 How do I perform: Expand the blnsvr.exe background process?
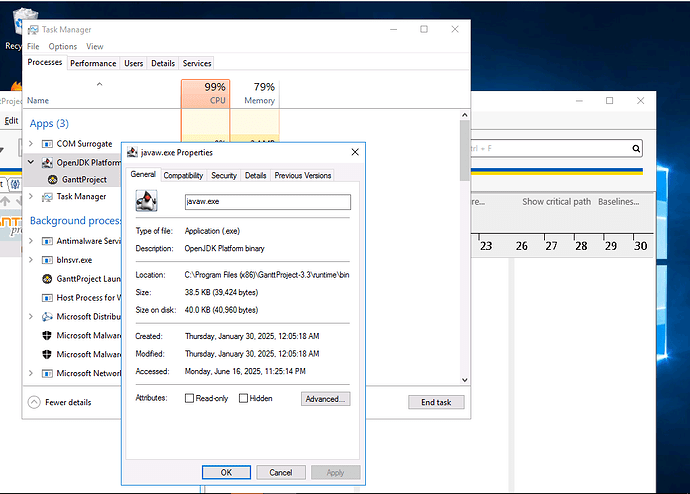[32, 260]
